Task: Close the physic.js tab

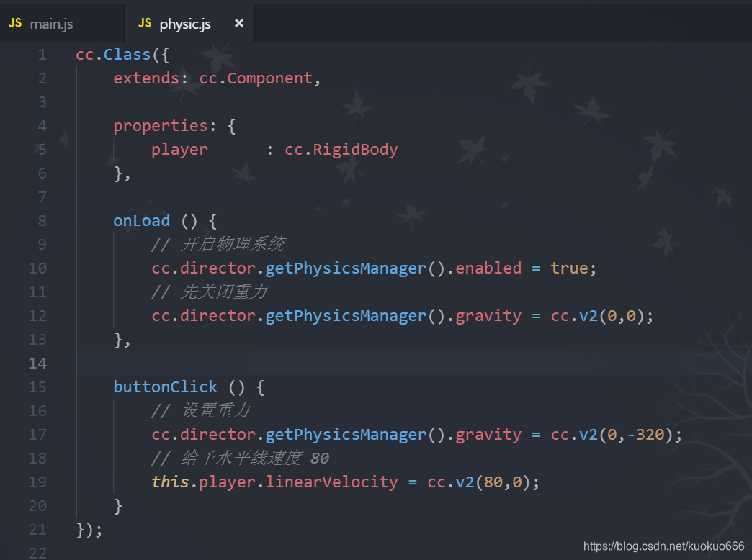Action: (x=239, y=23)
